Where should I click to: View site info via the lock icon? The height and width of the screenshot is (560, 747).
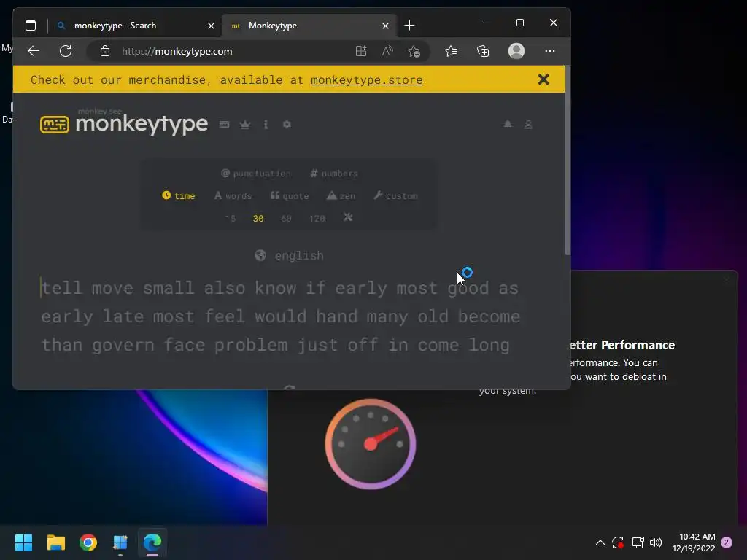tap(105, 51)
